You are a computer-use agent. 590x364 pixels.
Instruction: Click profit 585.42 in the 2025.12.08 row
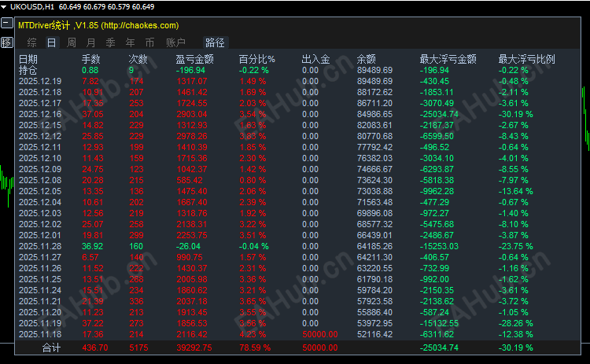pyautogui.click(x=190, y=180)
